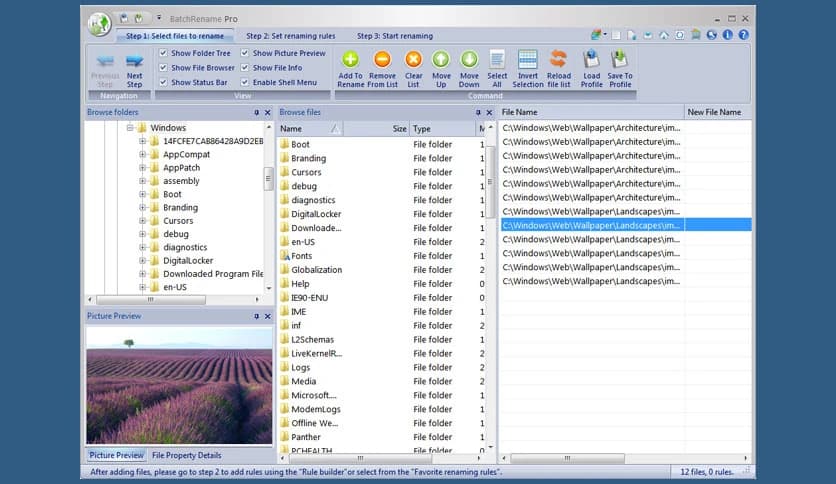836x484 pixels.
Task: Click Reload file list icon
Action: (x=558, y=59)
